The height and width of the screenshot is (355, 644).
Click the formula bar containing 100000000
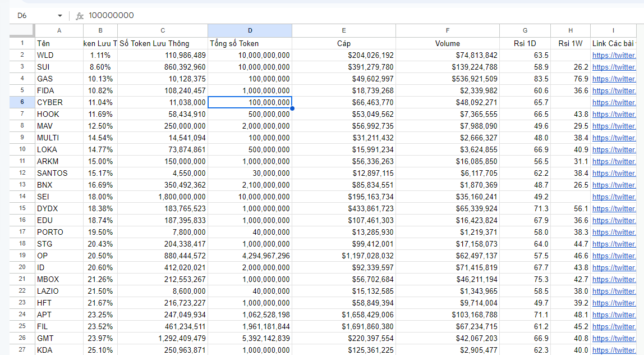pos(361,16)
